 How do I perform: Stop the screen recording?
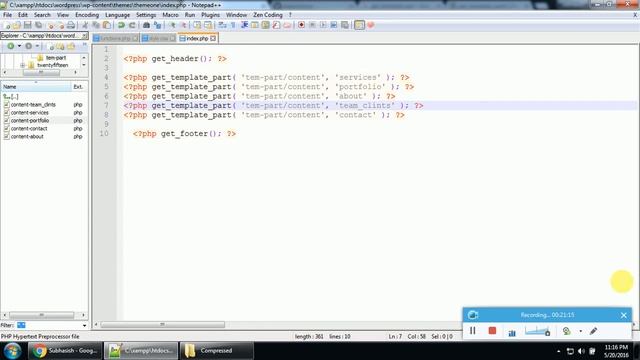coord(492,331)
